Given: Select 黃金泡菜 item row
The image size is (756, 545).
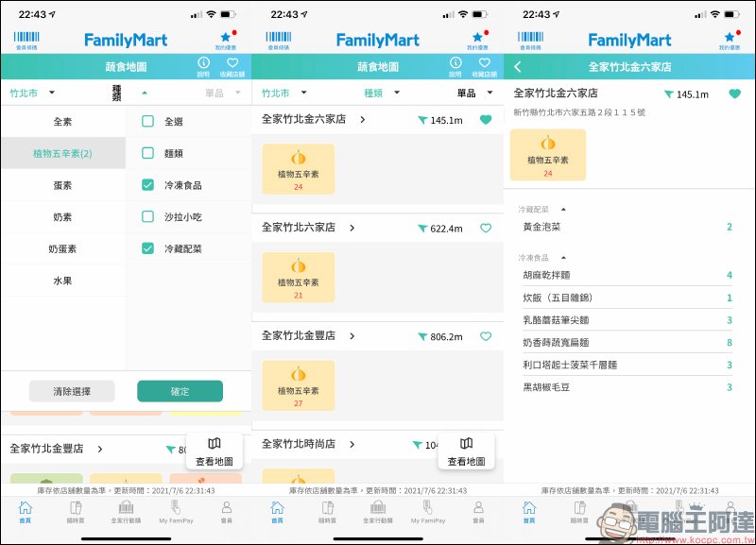Looking at the screenshot, I should point(627,227).
